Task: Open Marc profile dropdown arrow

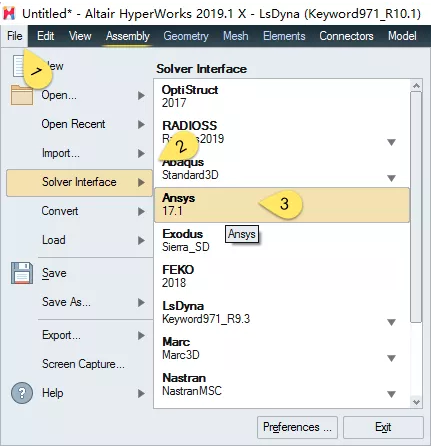Action: (391, 358)
